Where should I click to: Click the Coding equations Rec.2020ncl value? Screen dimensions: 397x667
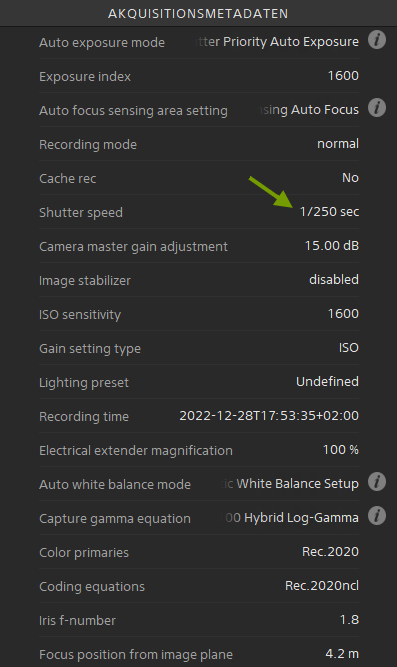[322, 586]
